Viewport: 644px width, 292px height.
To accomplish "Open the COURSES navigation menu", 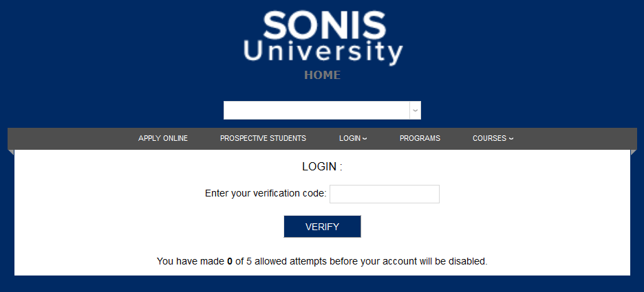I will click(x=489, y=139).
